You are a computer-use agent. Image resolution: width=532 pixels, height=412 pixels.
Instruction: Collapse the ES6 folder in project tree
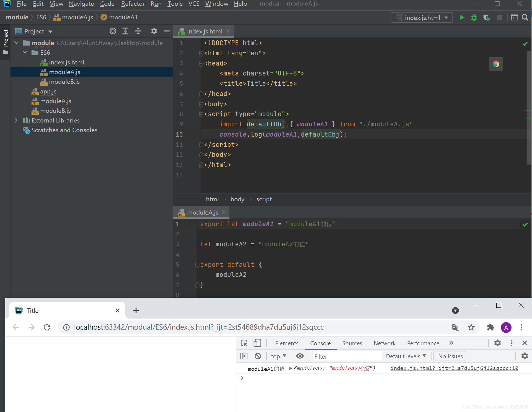25,53
